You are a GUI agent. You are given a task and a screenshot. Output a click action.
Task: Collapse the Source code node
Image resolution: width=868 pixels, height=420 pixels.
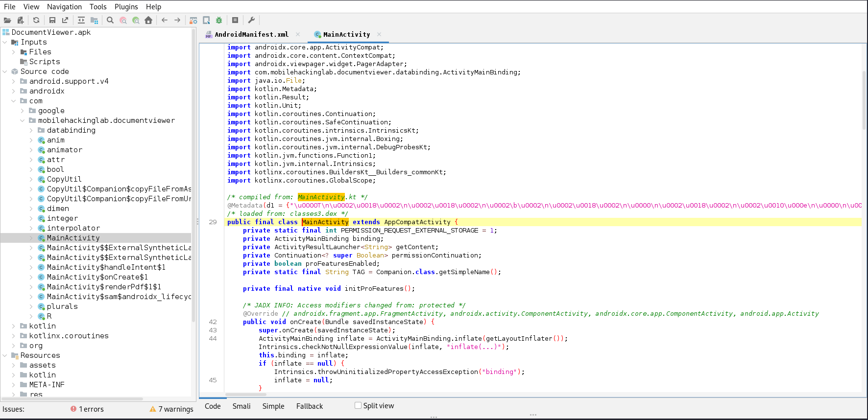[x=5, y=71]
